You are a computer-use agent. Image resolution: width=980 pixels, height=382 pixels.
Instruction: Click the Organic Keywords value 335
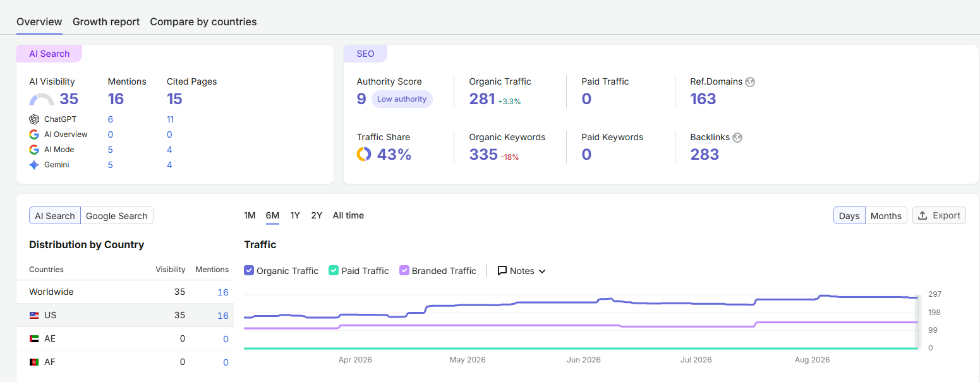pos(483,154)
